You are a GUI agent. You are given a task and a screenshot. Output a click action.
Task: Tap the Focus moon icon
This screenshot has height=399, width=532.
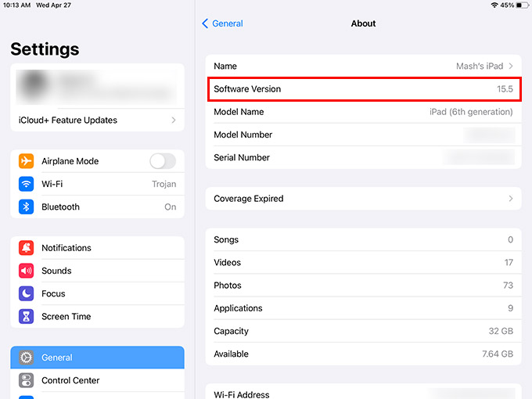tap(26, 293)
